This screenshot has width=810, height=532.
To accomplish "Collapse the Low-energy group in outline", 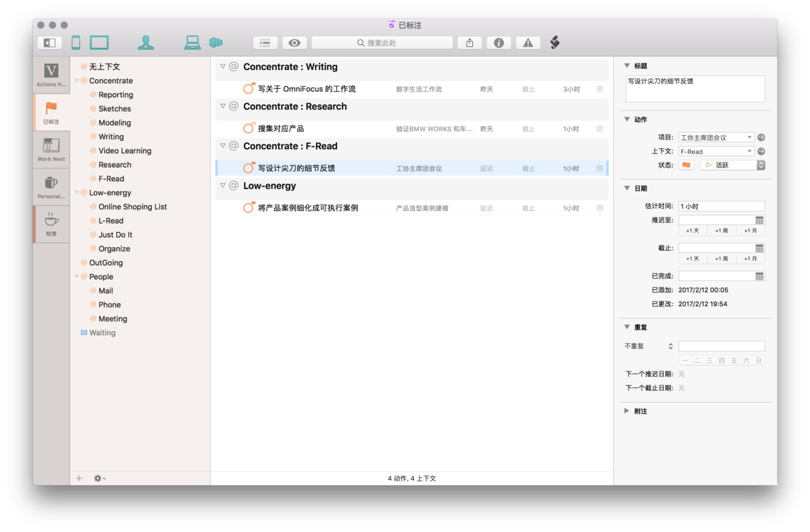I will [223, 186].
